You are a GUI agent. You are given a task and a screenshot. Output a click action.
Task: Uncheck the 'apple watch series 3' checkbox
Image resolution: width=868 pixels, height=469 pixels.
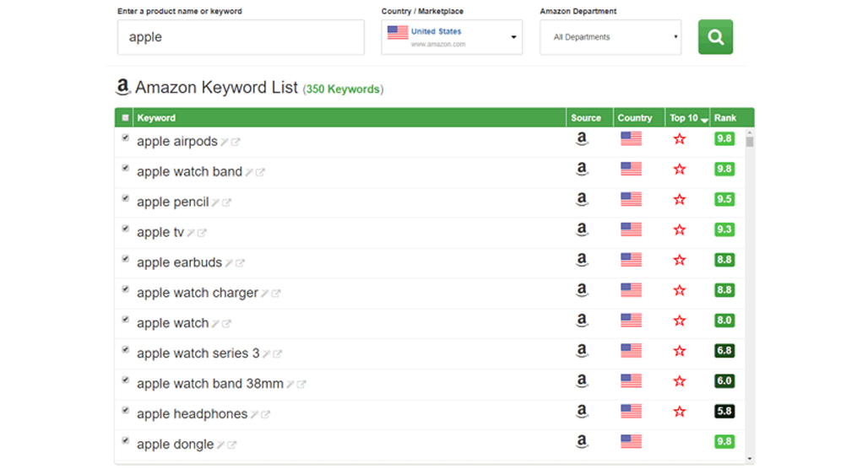pos(125,350)
